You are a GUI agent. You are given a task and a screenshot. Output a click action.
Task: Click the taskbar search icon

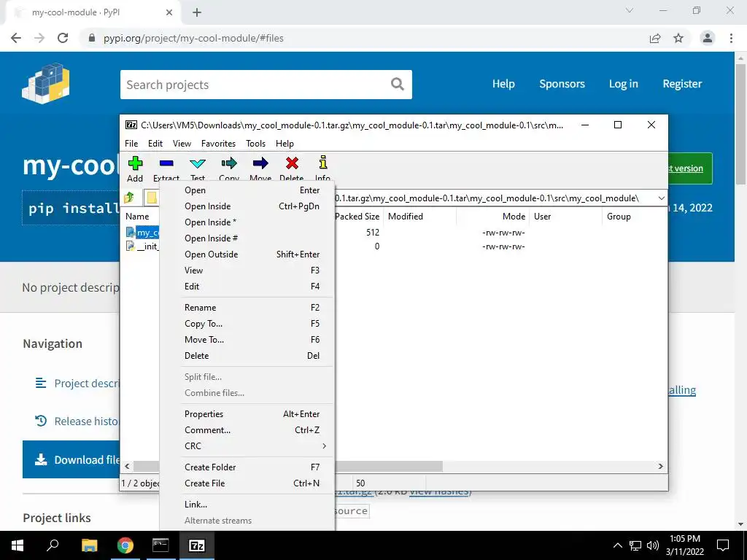click(x=53, y=545)
